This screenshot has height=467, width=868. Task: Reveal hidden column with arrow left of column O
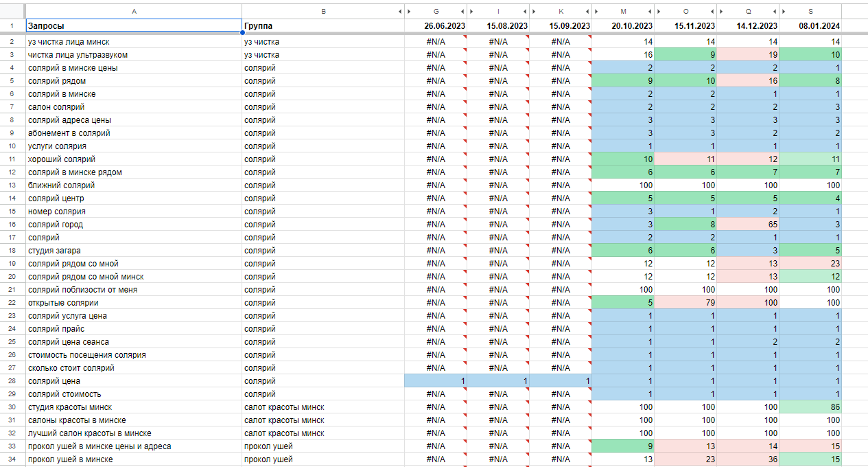coord(659,12)
